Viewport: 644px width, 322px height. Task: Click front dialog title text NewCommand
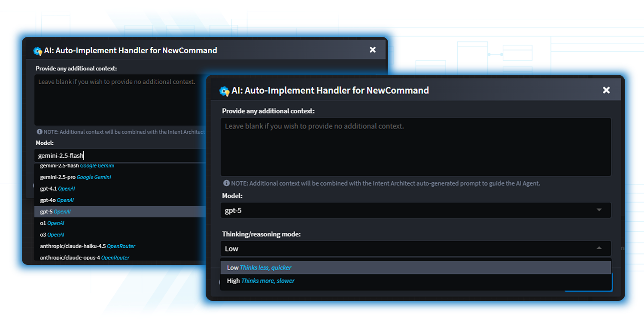pos(398,91)
